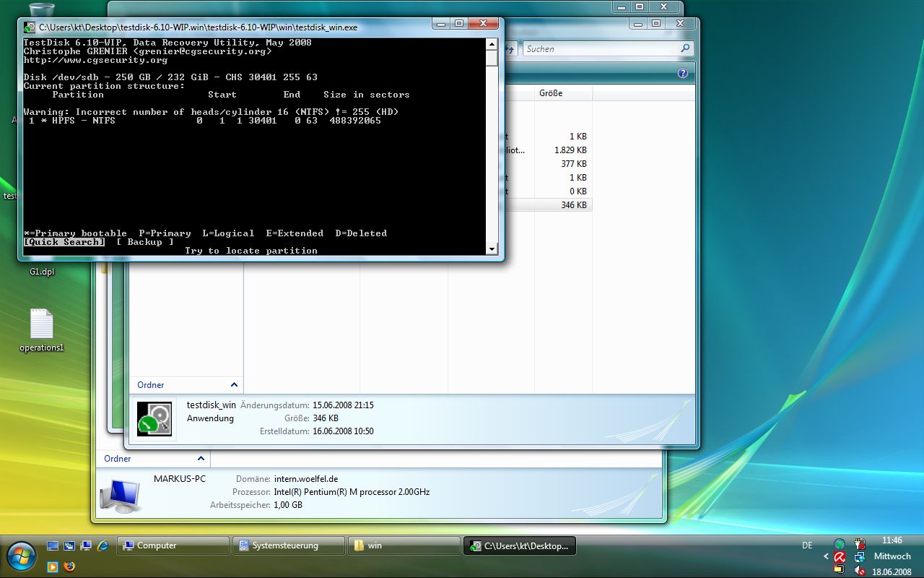This screenshot has height=578, width=924.
Task: Click the DE language indicator
Action: point(807,545)
